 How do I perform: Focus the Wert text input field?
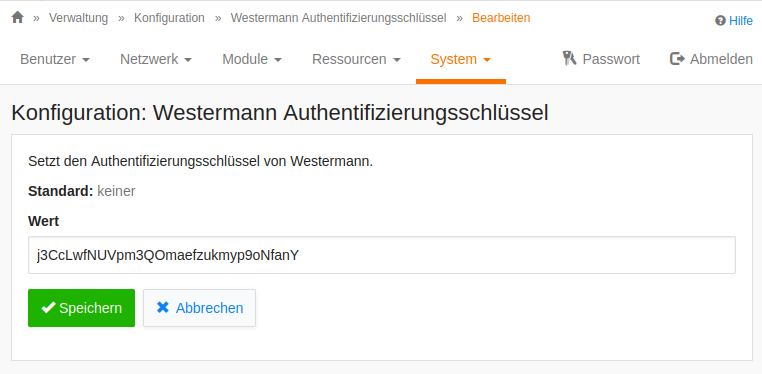[x=381, y=255]
